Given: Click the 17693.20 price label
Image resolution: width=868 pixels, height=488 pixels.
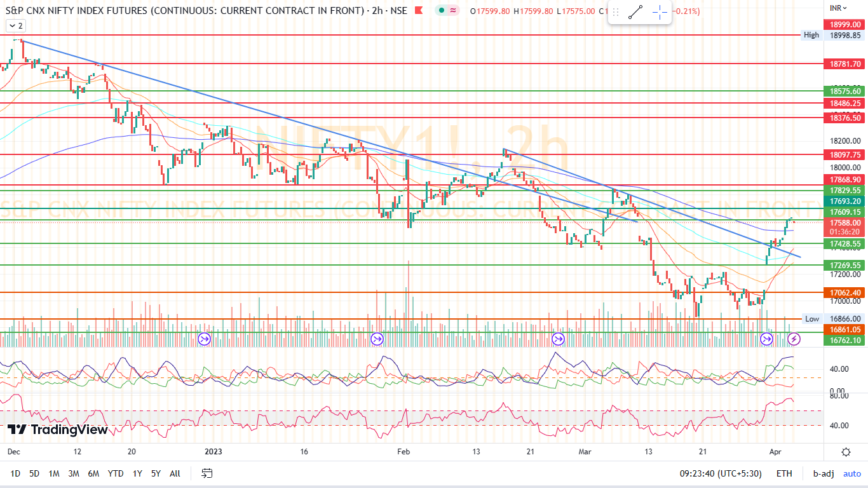Looking at the screenshot, I should click(x=844, y=201).
